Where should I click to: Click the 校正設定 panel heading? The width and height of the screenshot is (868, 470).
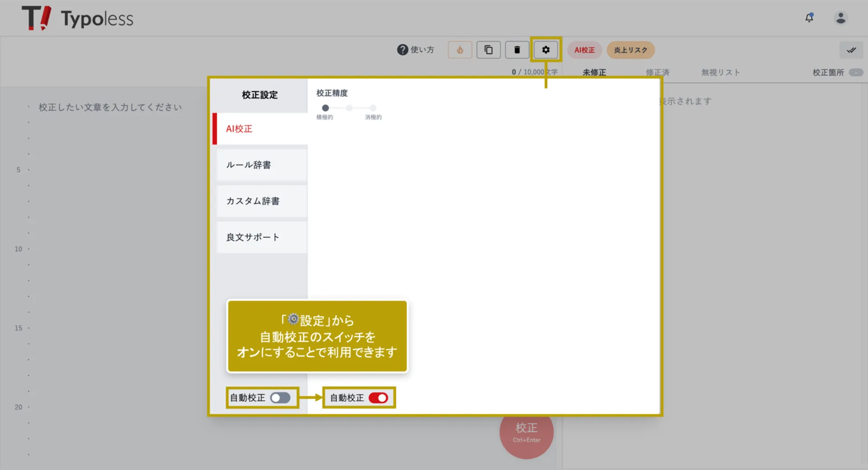pyautogui.click(x=260, y=95)
